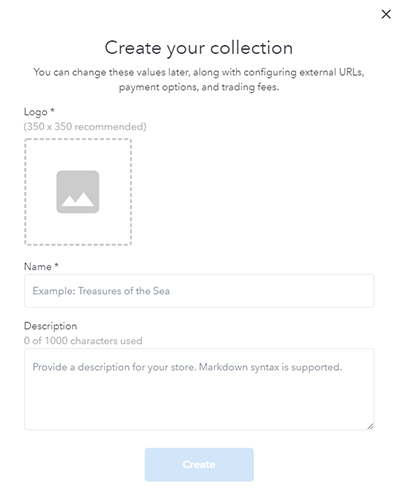
Task: Click the 350 x 350 recommended hint
Action: click(x=85, y=127)
